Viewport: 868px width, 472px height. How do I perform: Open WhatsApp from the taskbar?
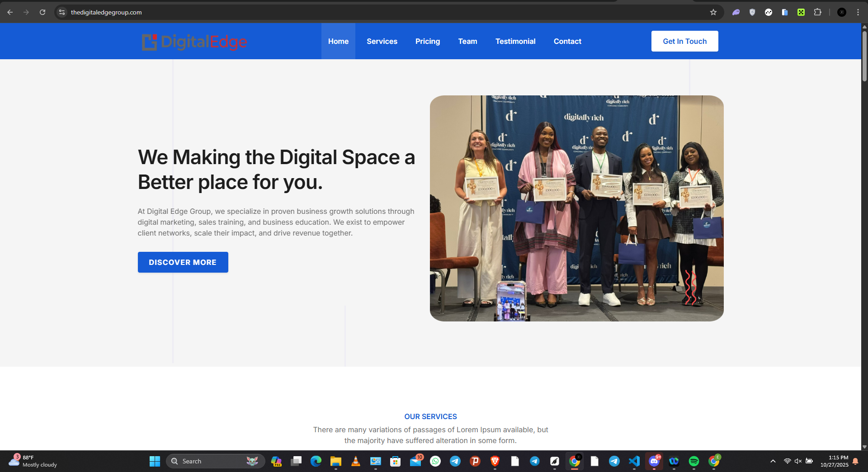[x=435, y=461]
